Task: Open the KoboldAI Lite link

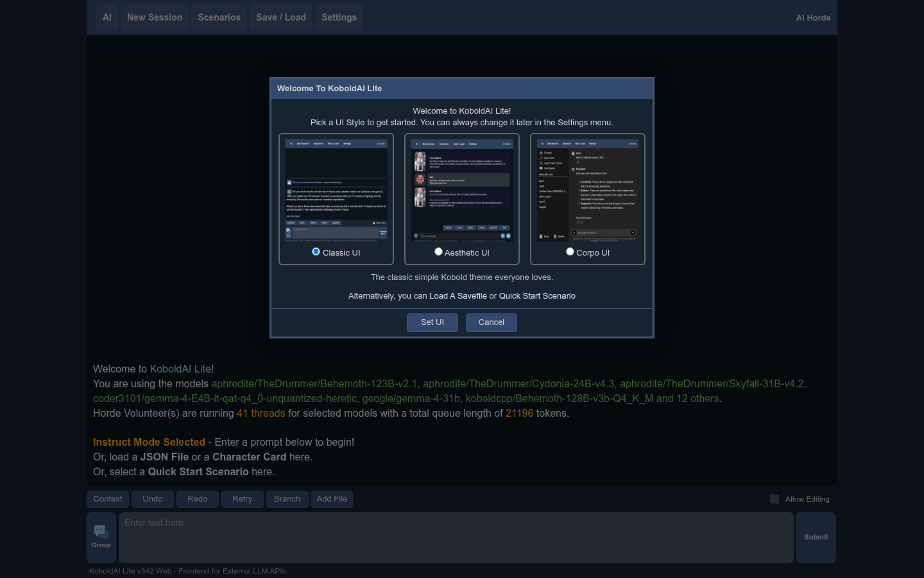Action: [x=180, y=369]
